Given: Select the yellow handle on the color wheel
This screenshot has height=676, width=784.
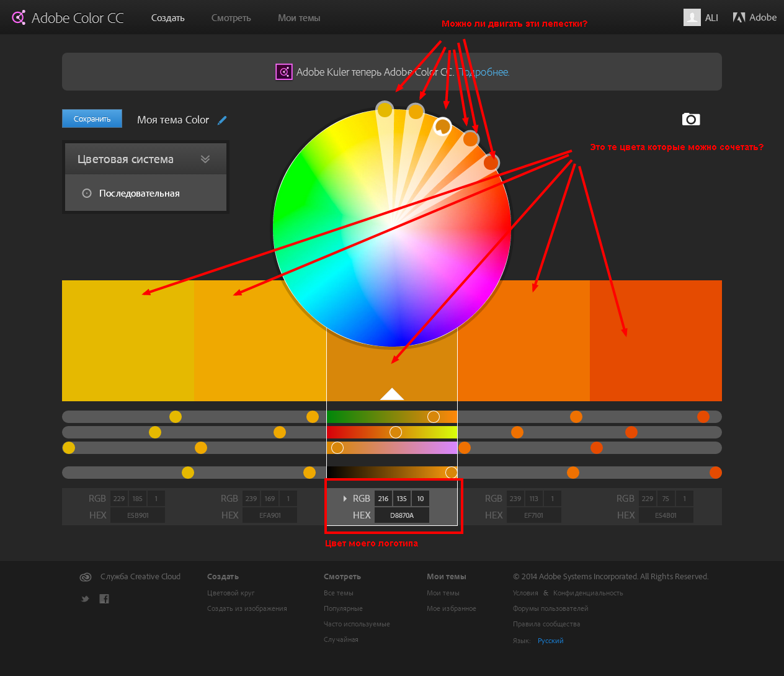Looking at the screenshot, I should coord(385,109).
